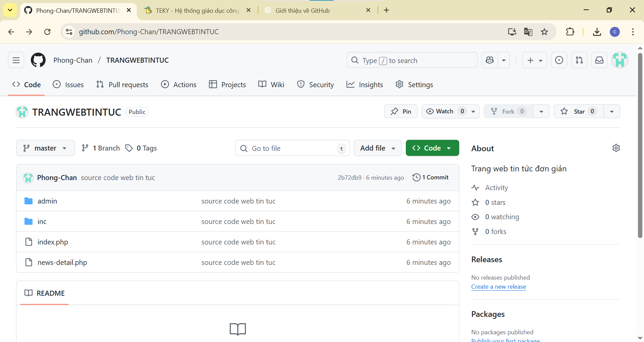Screen dimensions: 644x342
Task: Open the admin folder
Action: click(x=47, y=201)
